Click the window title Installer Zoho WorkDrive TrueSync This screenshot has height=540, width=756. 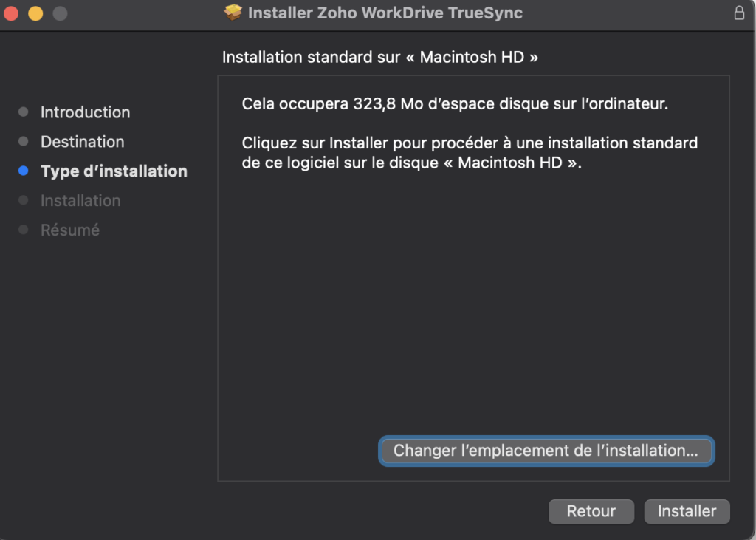point(385,13)
